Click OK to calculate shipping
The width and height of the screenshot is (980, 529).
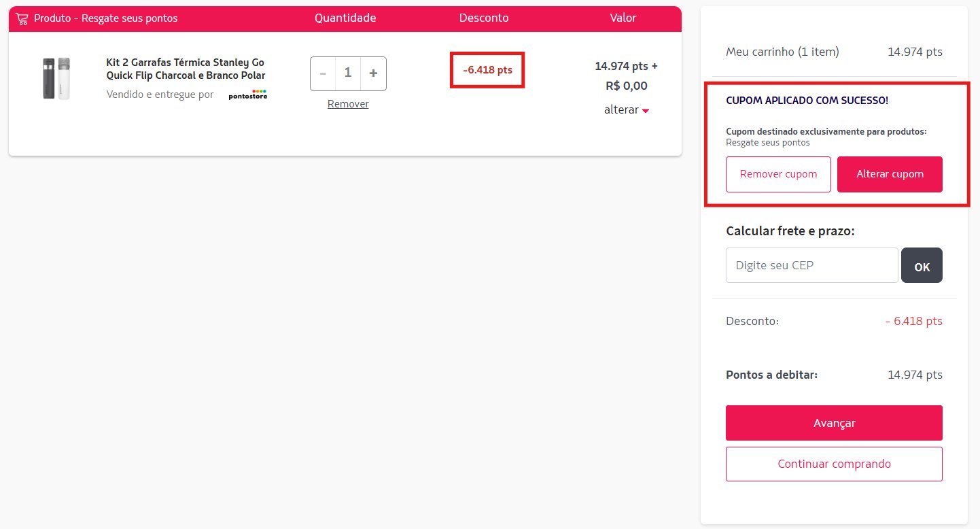(x=922, y=265)
